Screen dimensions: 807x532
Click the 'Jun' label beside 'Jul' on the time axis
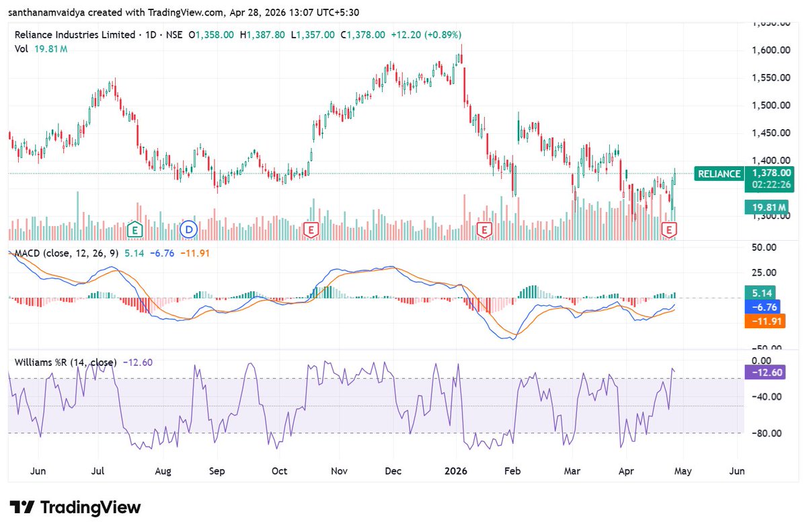[39, 471]
